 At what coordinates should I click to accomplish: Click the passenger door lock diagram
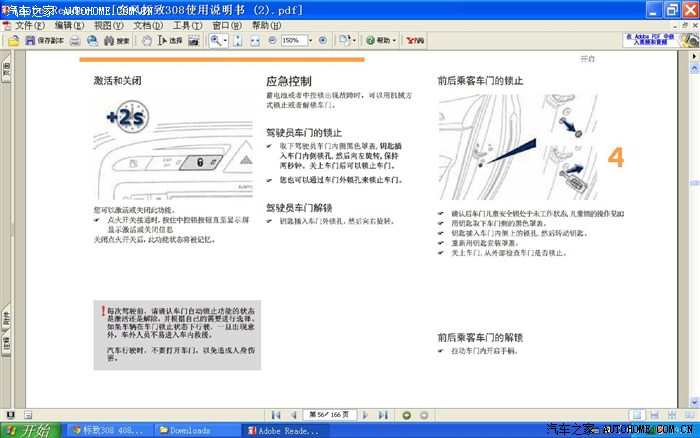[518, 147]
